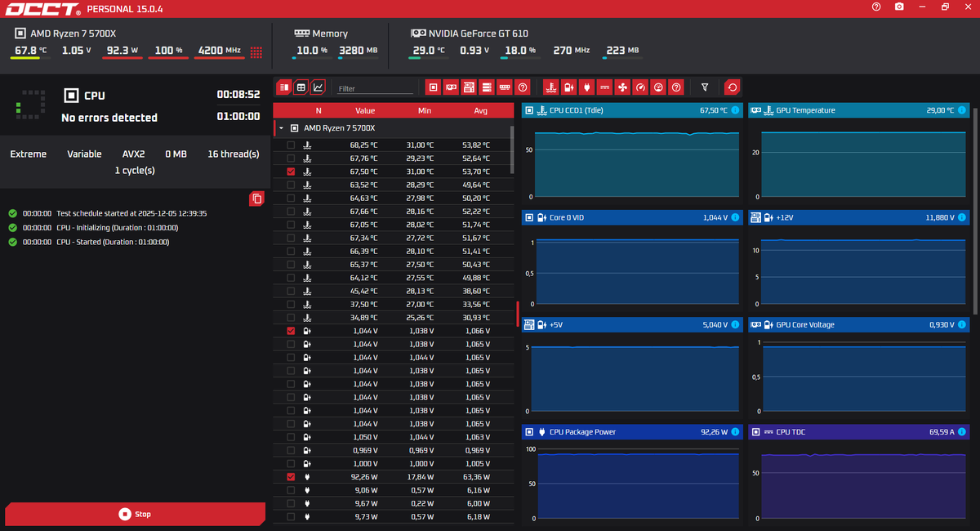Stop the running CPU test
980x531 pixels.
(135, 514)
